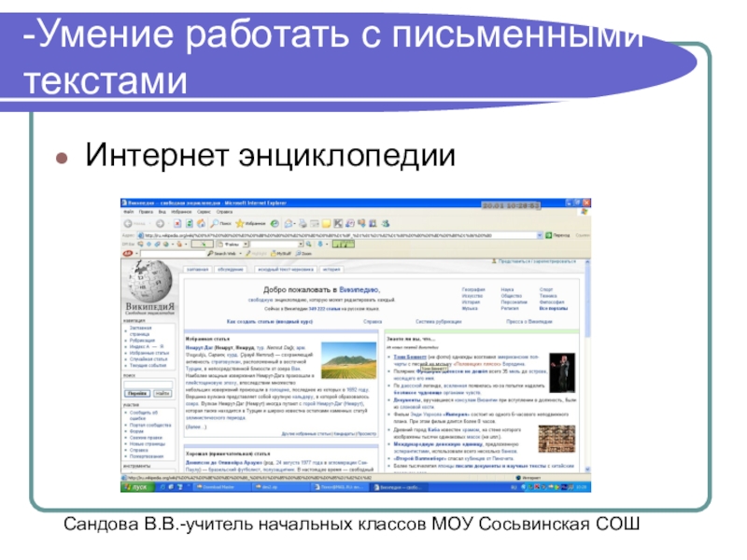Open the Форум sidebar link

point(136,431)
